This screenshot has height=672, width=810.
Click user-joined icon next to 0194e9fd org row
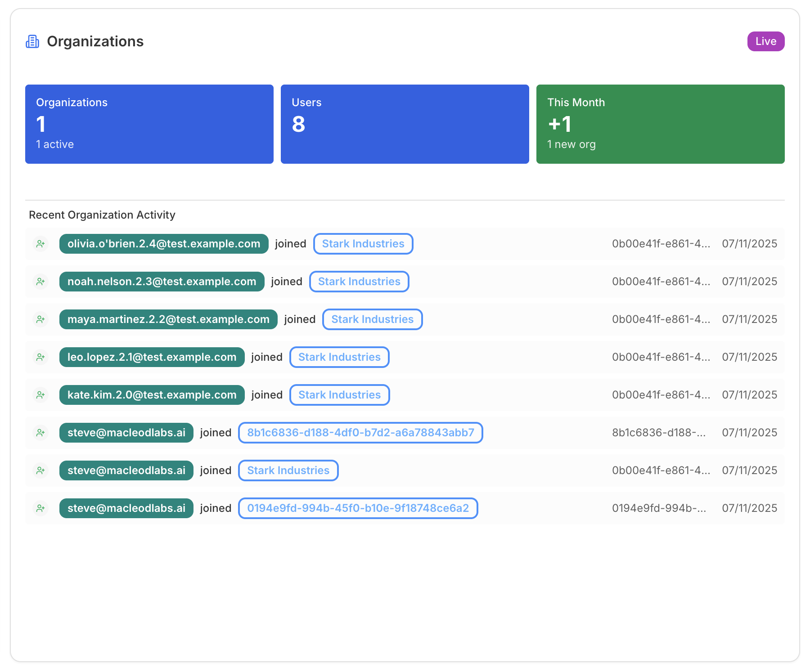[x=40, y=508]
